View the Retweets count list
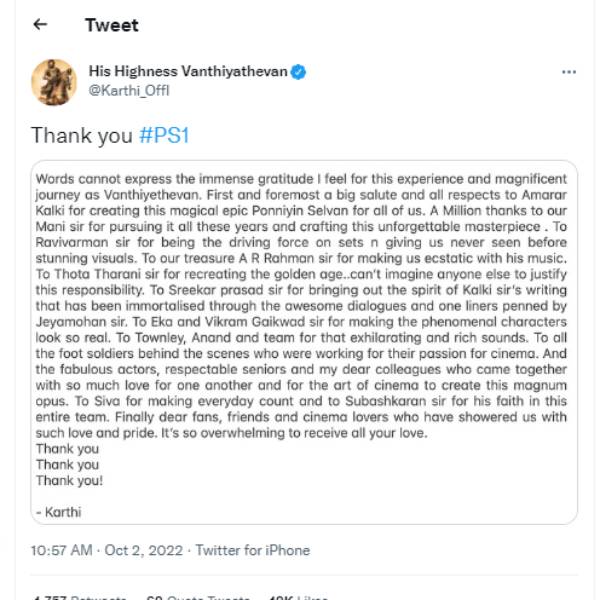 coord(80,596)
